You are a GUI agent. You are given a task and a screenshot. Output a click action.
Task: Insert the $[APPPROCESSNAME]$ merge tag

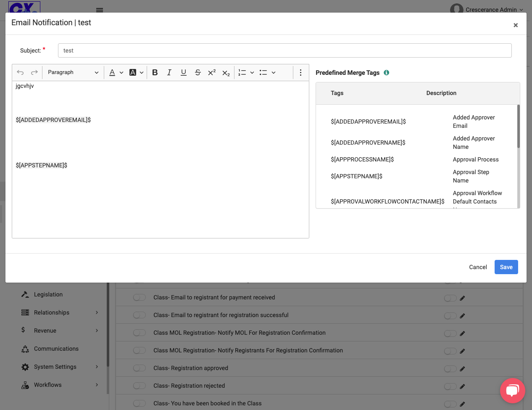point(362,159)
